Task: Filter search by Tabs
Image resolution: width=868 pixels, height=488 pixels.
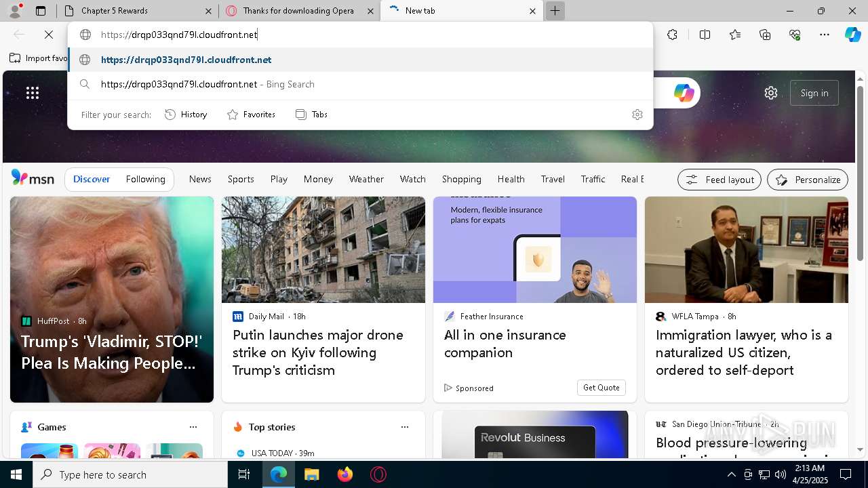Action: point(311,115)
